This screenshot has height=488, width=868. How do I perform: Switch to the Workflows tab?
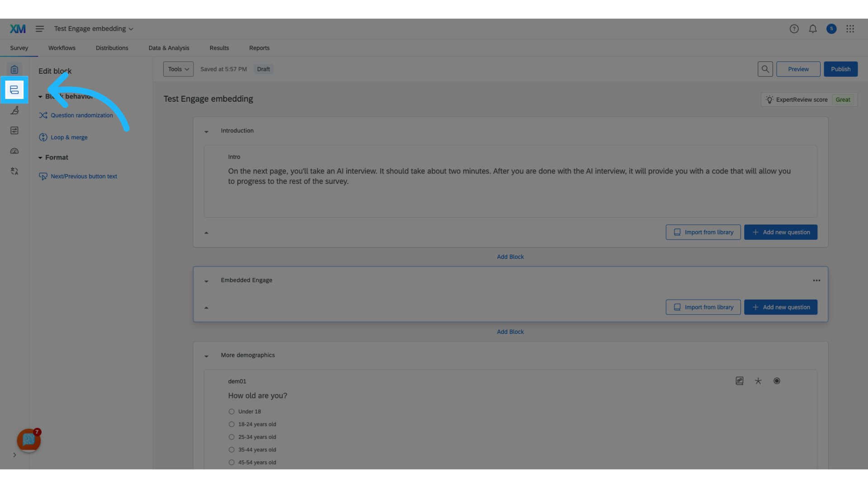click(62, 48)
